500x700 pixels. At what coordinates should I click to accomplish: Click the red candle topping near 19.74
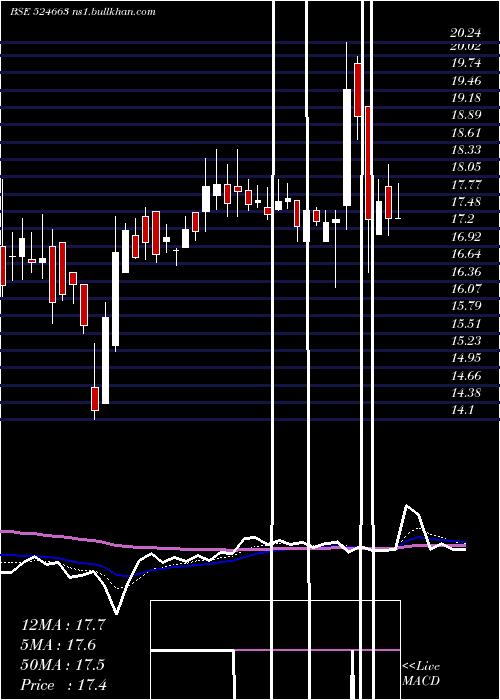358,90
